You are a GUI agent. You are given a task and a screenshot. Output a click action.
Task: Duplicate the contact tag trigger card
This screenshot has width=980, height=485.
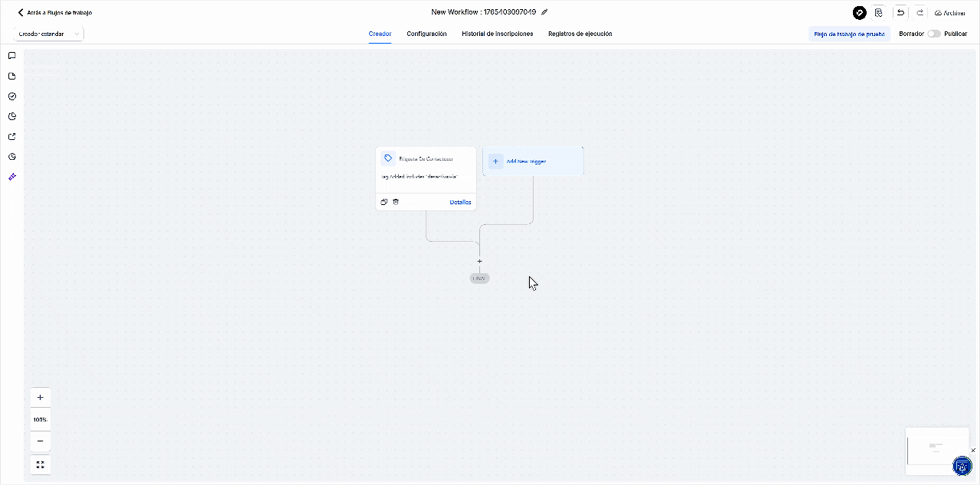(384, 202)
